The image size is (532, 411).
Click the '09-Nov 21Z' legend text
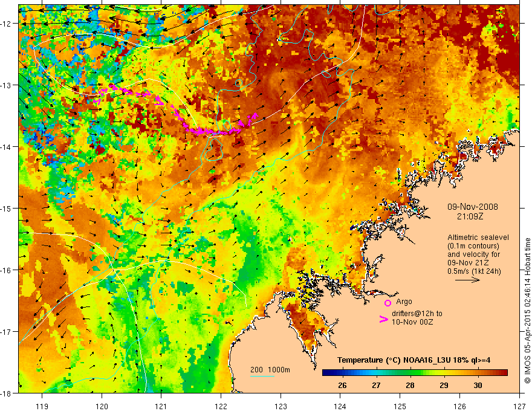(x=468, y=263)
